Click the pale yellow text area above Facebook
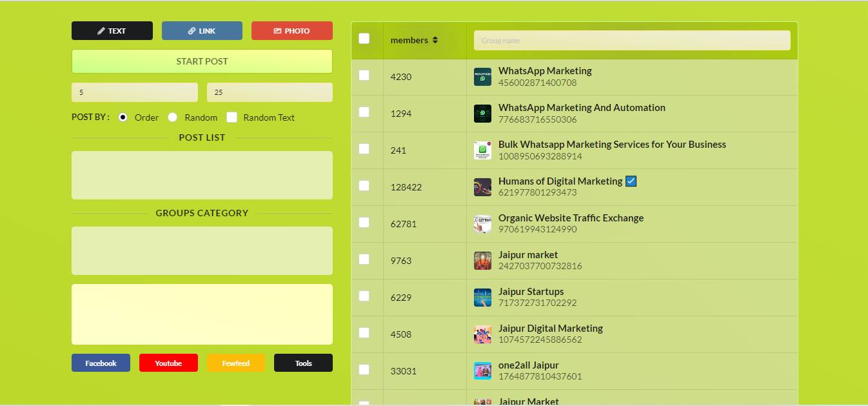868x406 pixels. (x=202, y=314)
